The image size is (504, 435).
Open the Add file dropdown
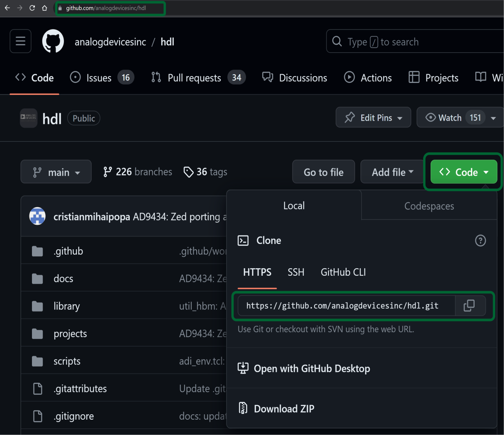[x=392, y=172]
